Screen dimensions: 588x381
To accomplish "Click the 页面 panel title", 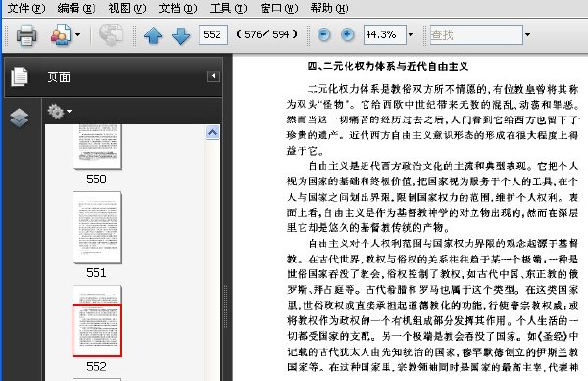I will tap(59, 77).
